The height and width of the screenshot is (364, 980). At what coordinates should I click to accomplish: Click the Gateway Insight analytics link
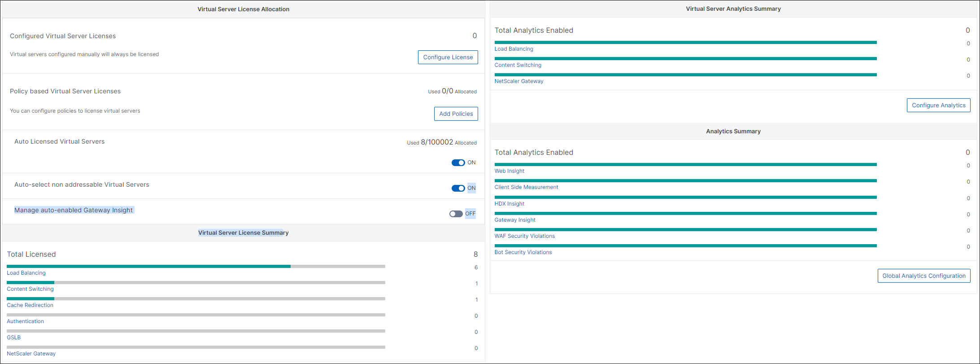515,220
